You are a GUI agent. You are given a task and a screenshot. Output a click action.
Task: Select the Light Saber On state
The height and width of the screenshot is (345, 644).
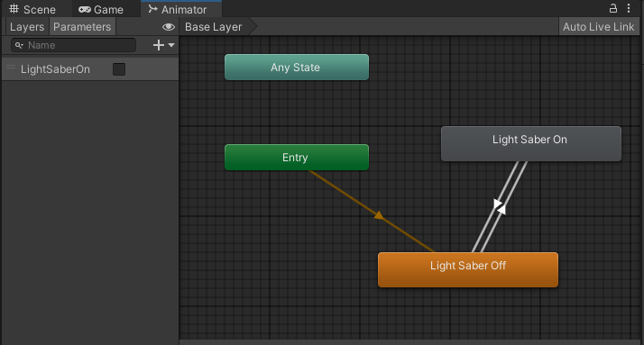point(531,143)
